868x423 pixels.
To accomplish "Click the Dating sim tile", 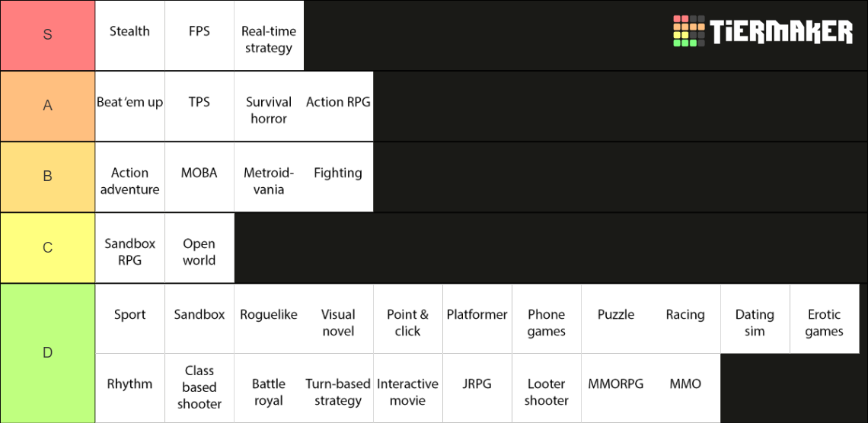I will 755,322.
